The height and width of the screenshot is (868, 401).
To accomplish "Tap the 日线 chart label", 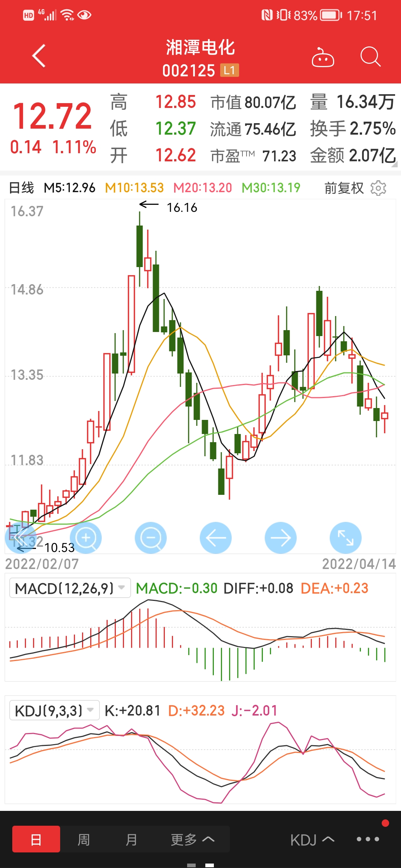I will pos(21,188).
